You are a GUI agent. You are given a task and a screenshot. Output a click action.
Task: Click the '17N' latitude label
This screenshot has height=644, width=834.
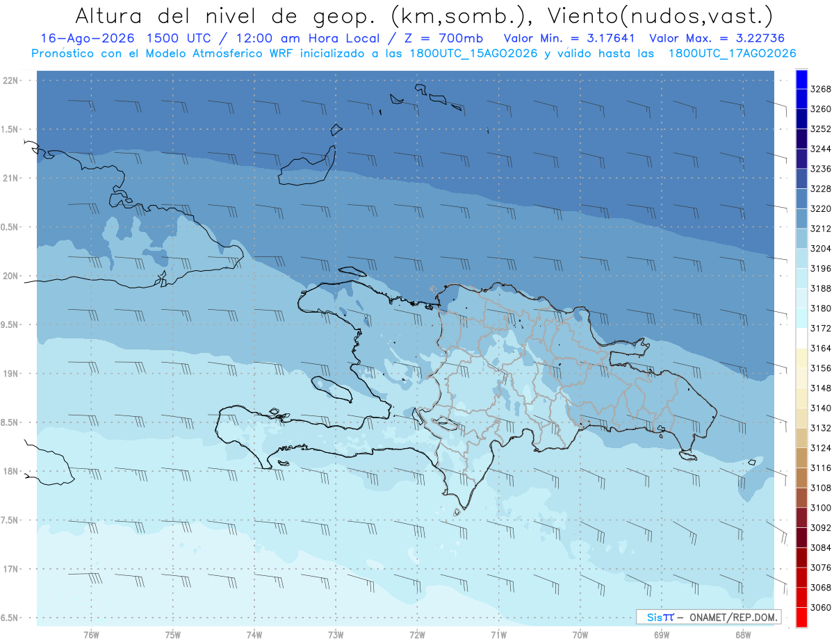tap(12, 569)
